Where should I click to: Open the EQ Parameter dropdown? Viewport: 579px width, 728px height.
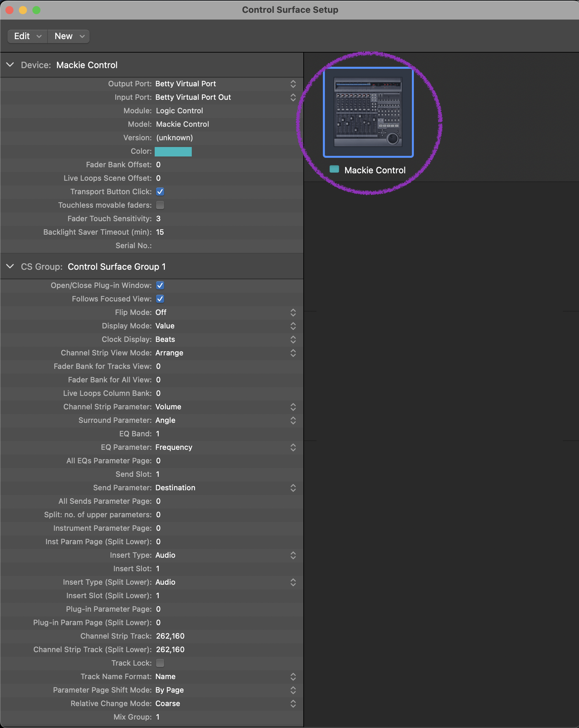pos(293,447)
